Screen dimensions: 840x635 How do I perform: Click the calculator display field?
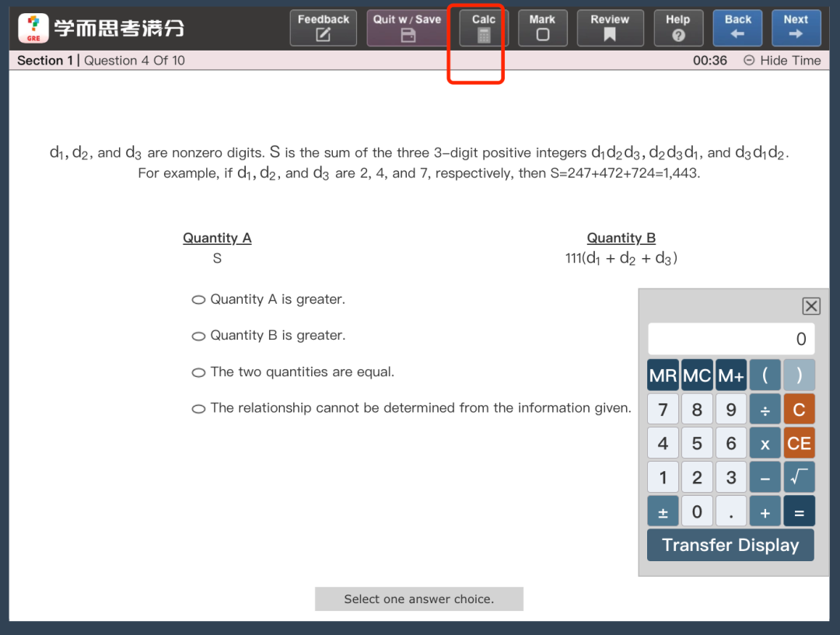click(731, 339)
